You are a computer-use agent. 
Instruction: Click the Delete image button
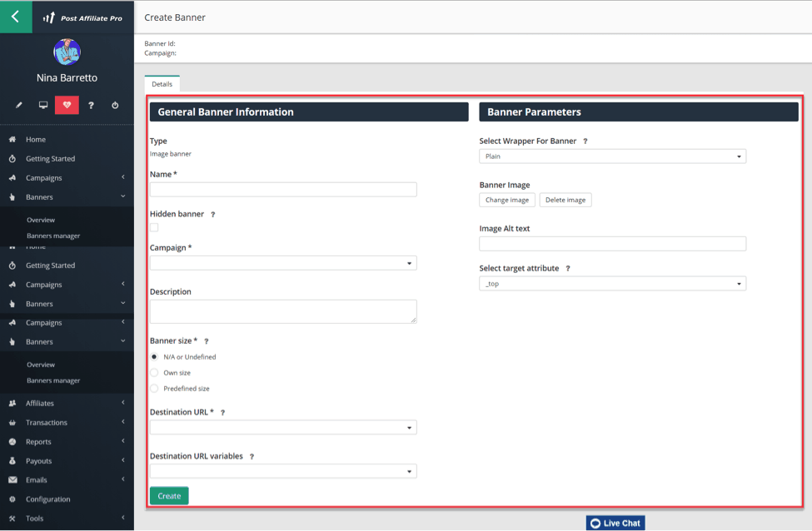(x=565, y=200)
